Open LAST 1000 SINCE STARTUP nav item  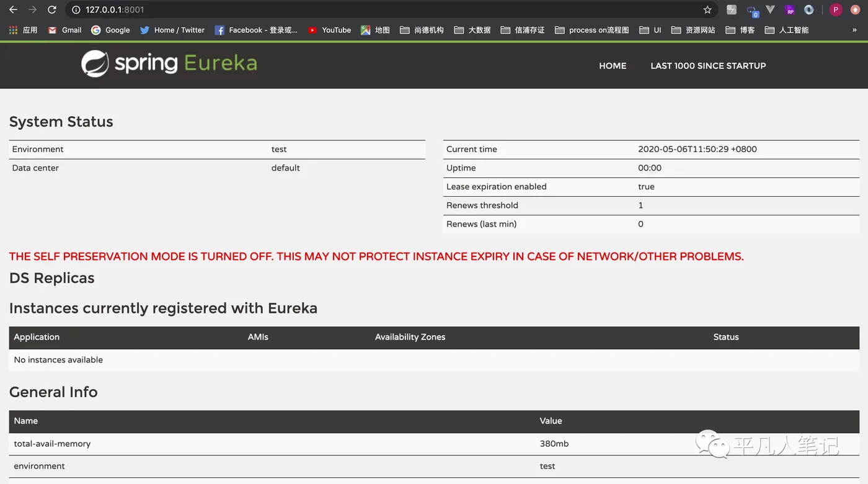click(708, 66)
